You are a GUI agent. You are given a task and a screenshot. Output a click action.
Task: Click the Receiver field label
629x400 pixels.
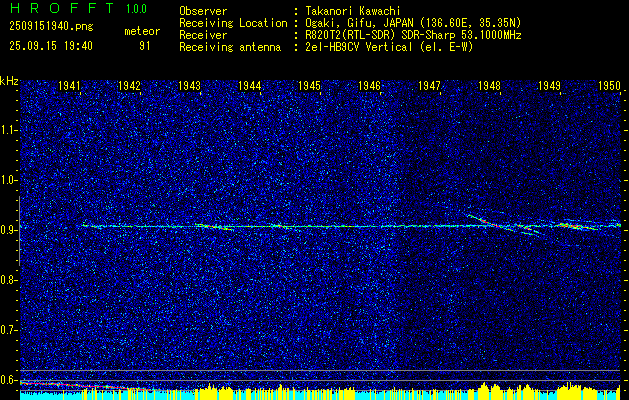click(203, 35)
